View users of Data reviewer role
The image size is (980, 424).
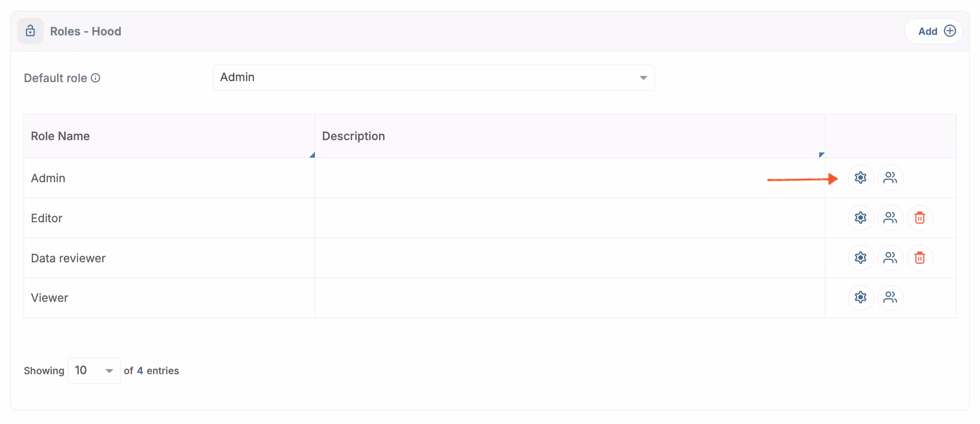890,258
